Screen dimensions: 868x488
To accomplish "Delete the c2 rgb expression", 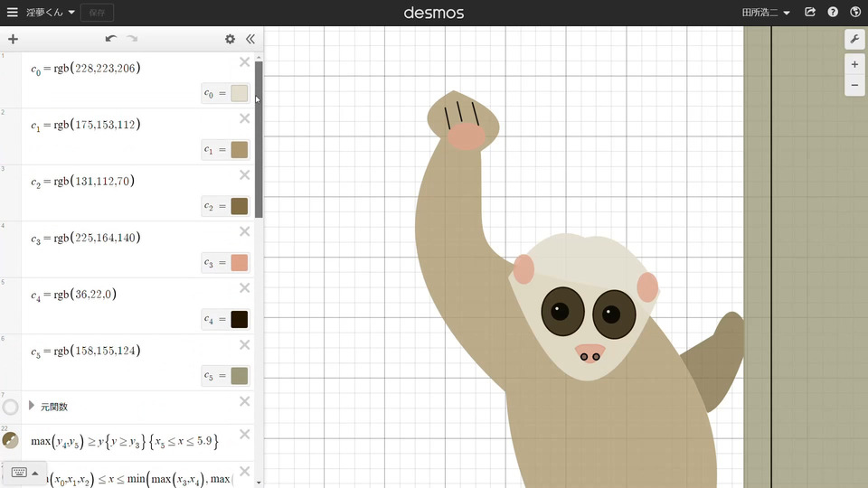I will pyautogui.click(x=245, y=174).
